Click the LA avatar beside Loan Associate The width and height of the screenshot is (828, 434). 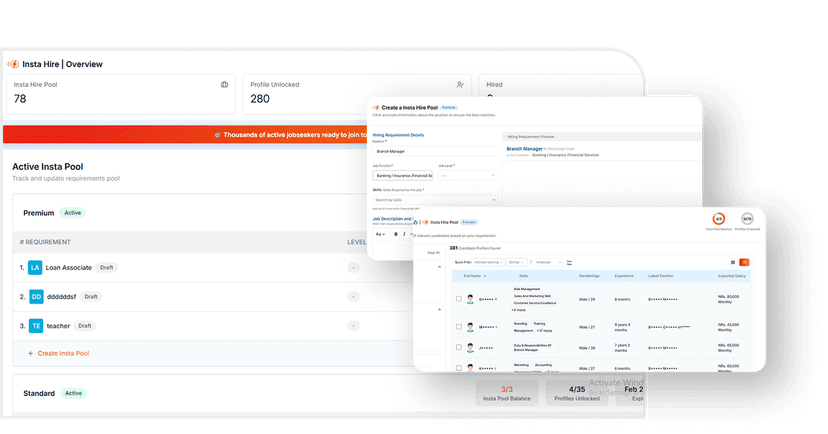pos(35,267)
